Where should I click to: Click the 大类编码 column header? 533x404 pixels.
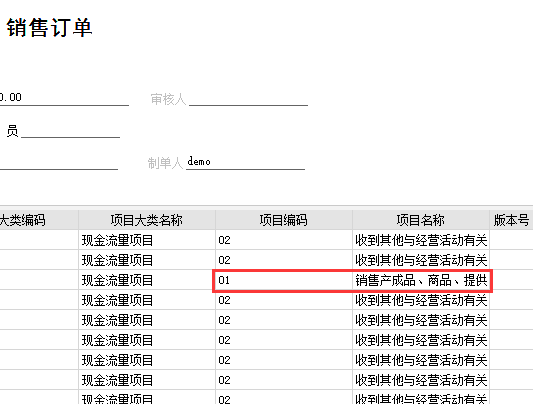39,220
